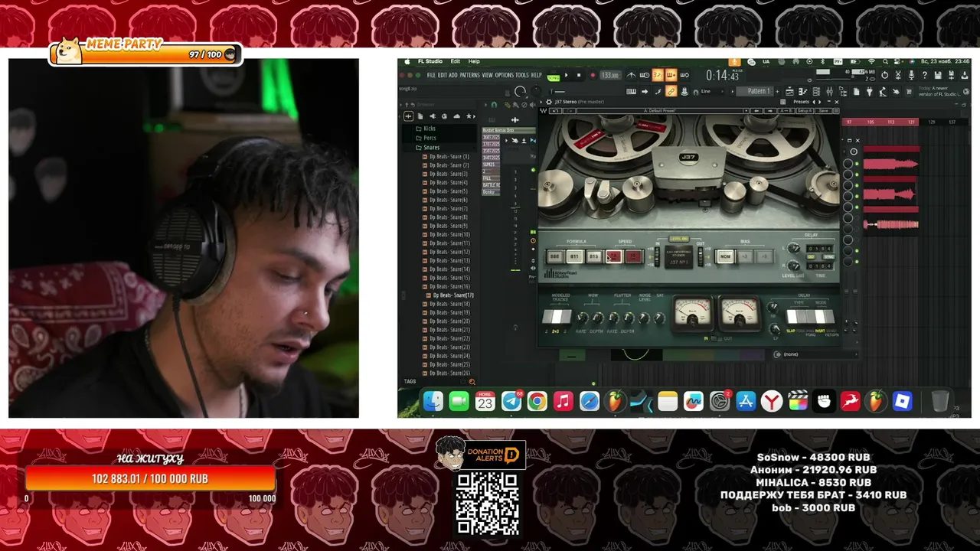Image resolution: width=980 pixels, height=551 pixels.
Task: Open the TOOLS menu
Action: click(x=522, y=75)
